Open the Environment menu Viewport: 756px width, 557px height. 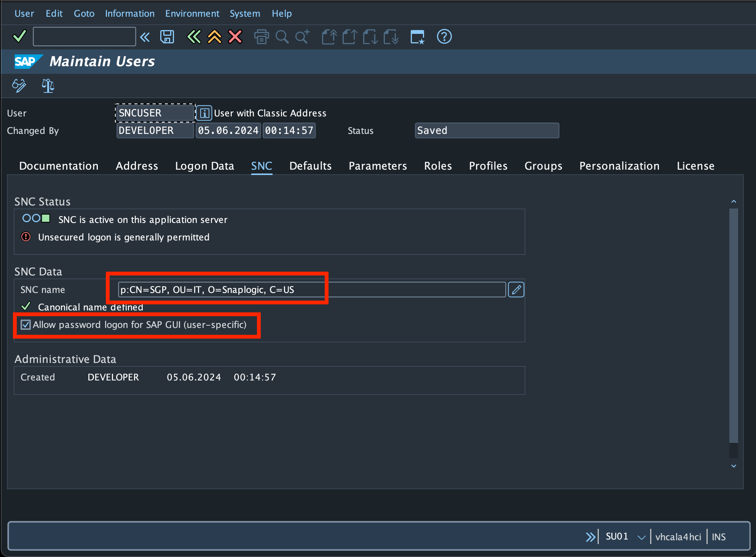192,14
